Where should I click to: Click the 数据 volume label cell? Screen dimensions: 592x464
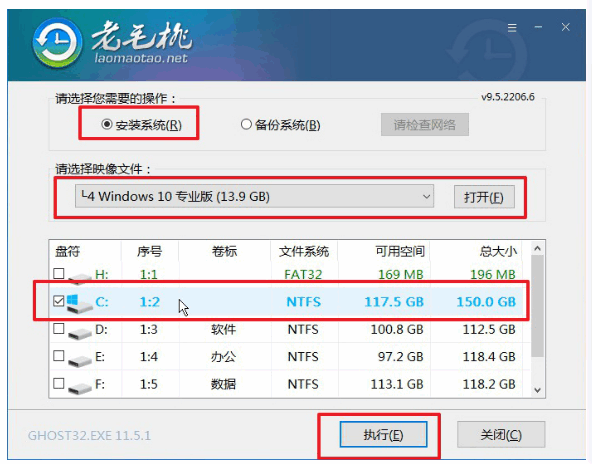[x=223, y=384]
